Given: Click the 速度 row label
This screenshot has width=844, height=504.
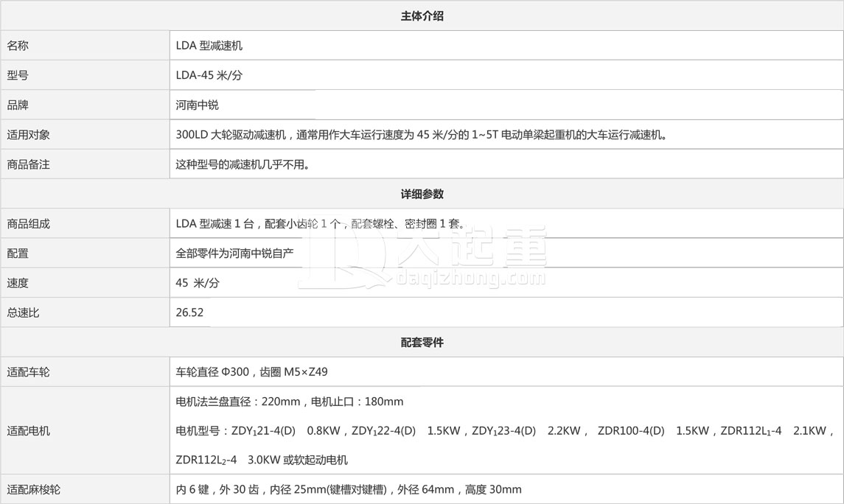Looking at the screenshot, I should [18, 283].
